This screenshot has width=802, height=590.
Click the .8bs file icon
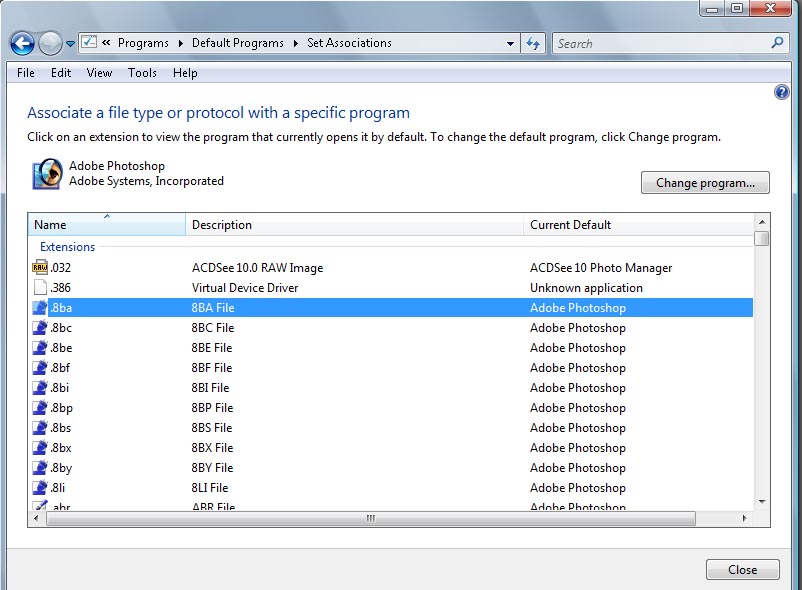click(40, 427)
